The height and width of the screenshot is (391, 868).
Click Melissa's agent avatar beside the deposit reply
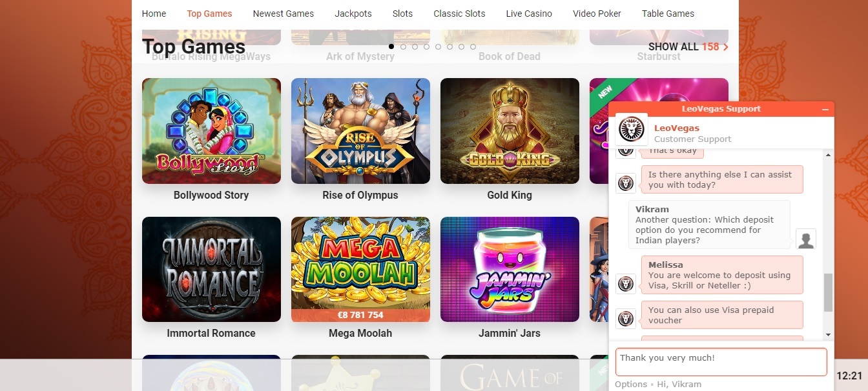[x=625, y=283]
